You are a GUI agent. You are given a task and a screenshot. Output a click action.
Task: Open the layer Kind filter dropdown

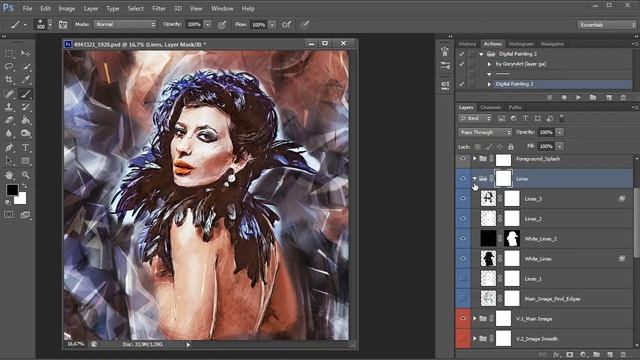475,118
